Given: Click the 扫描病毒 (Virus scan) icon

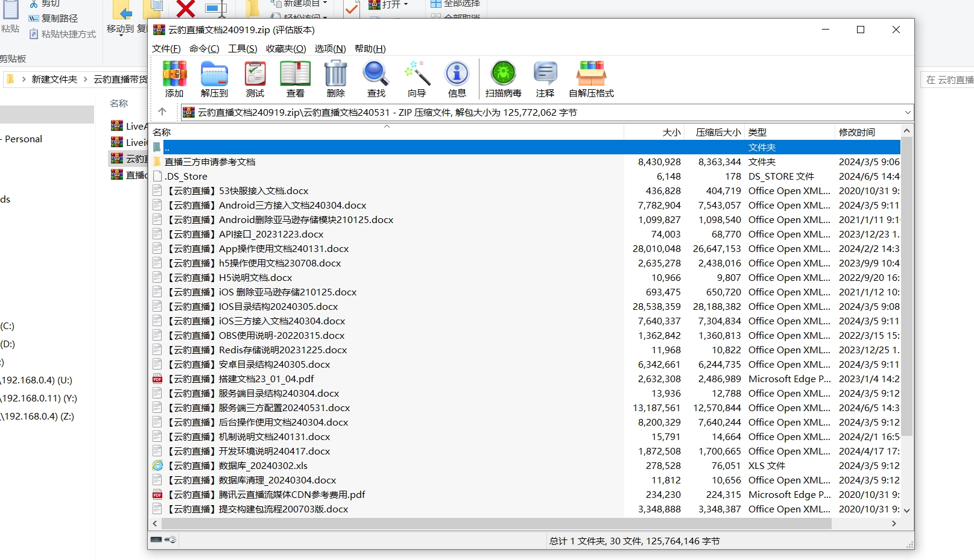Looking at the screenshot, I should pos(503,79).
